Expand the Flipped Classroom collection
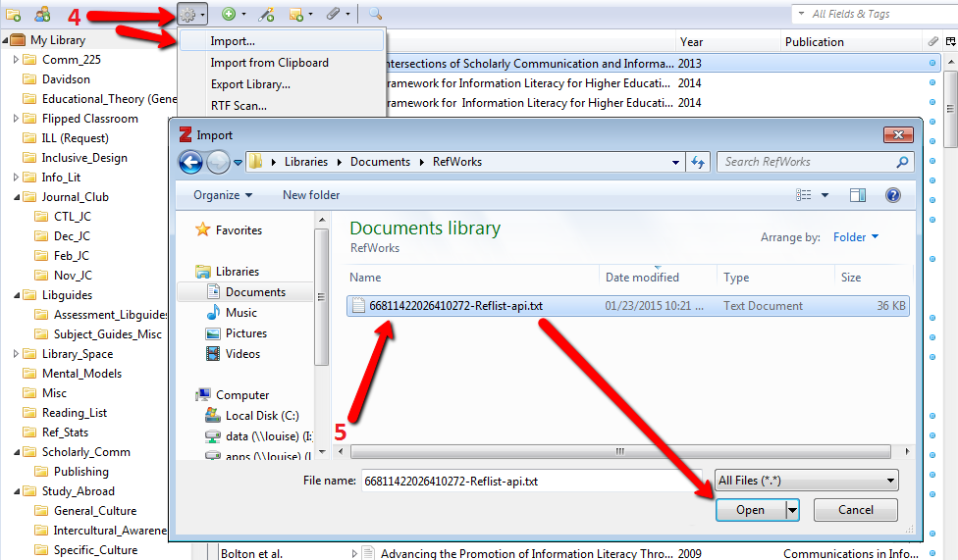Screen dimensions: 958x560 16,119
